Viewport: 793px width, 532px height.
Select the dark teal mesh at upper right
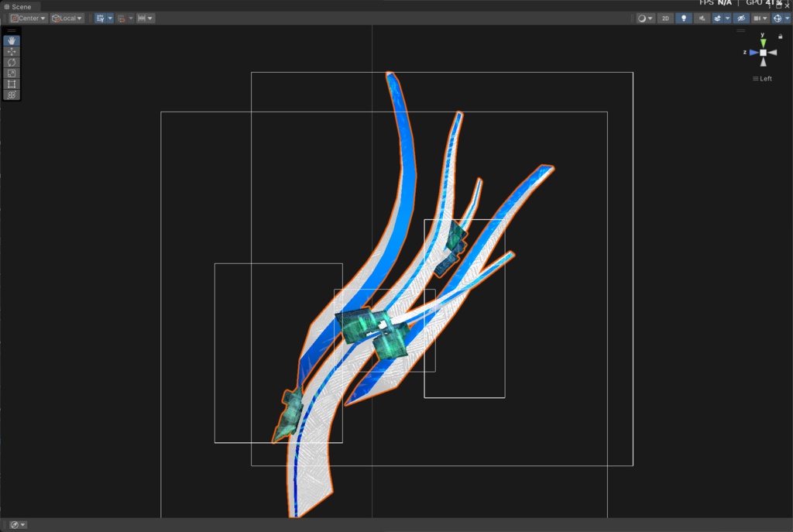[x=451, y=248]
